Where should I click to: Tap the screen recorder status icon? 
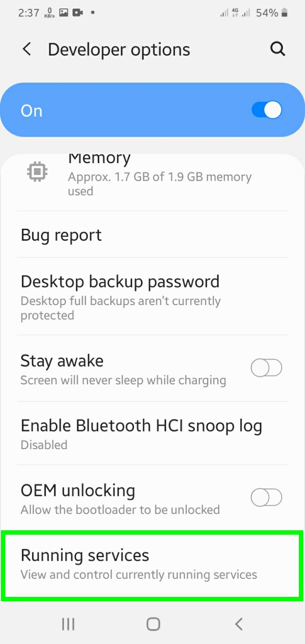coord(78,13)
